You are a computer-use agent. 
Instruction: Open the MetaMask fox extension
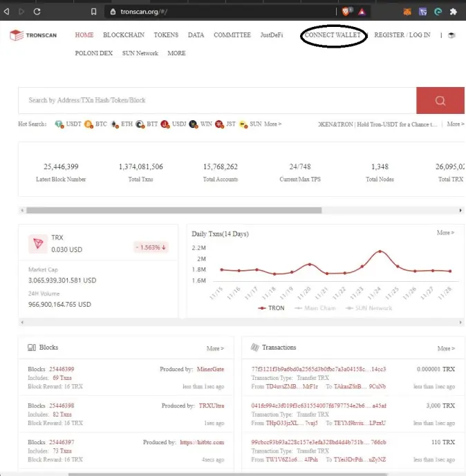407,12
